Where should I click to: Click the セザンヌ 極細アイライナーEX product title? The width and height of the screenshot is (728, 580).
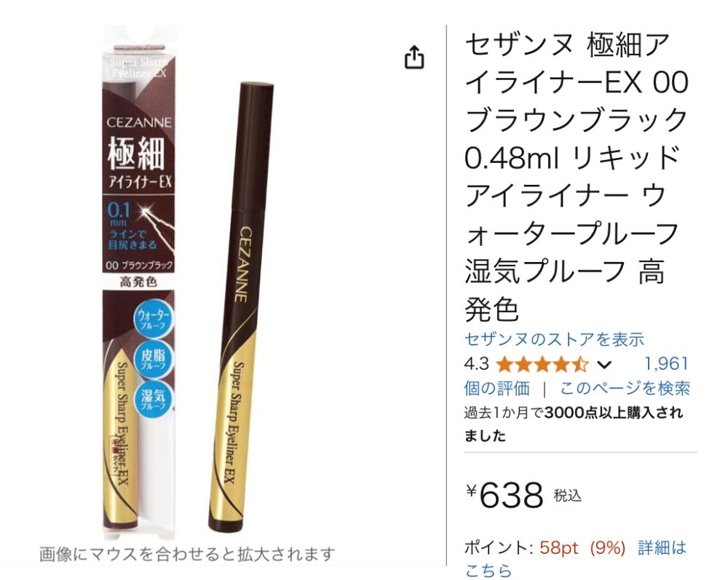[576, 176]
